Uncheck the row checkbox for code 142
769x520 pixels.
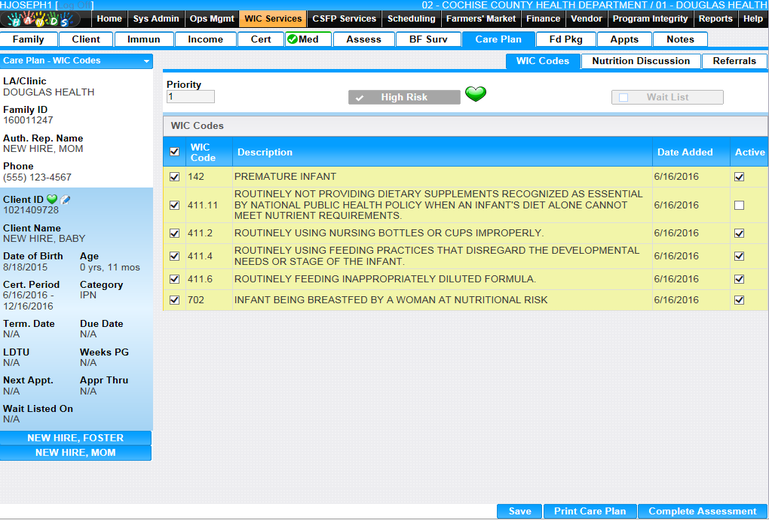pyautogui.click(x=175, y=177)
